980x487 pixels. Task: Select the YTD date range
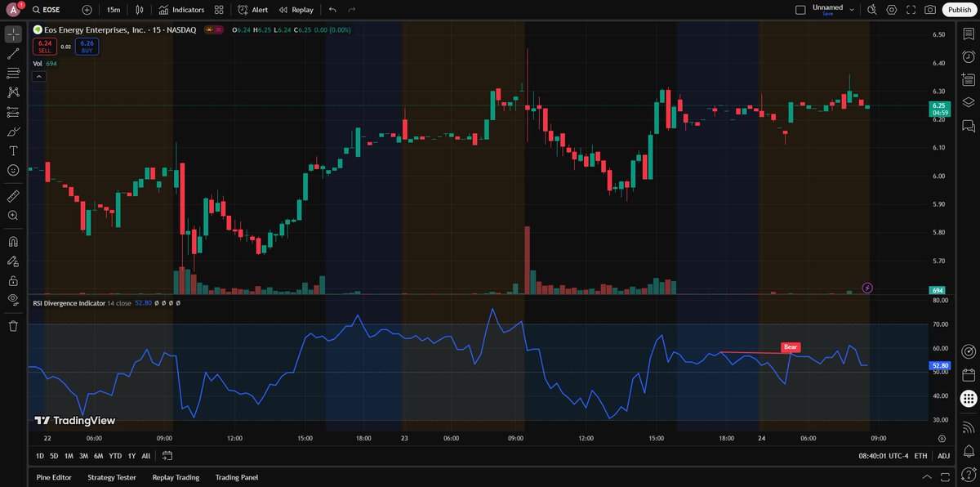point(115,456)
